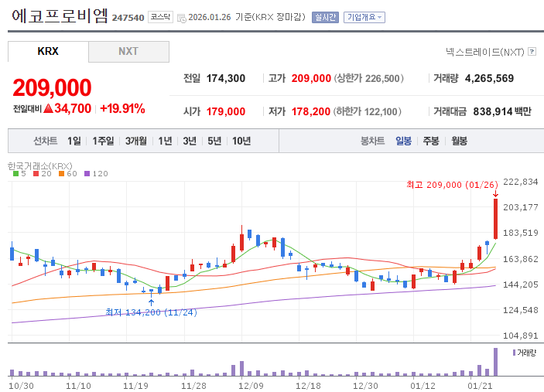Click the 저가 value 178,200

coord(311,111)
